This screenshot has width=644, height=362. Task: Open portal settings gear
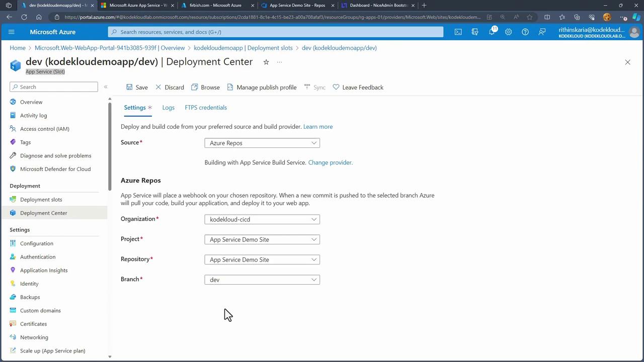pos(509,32)
